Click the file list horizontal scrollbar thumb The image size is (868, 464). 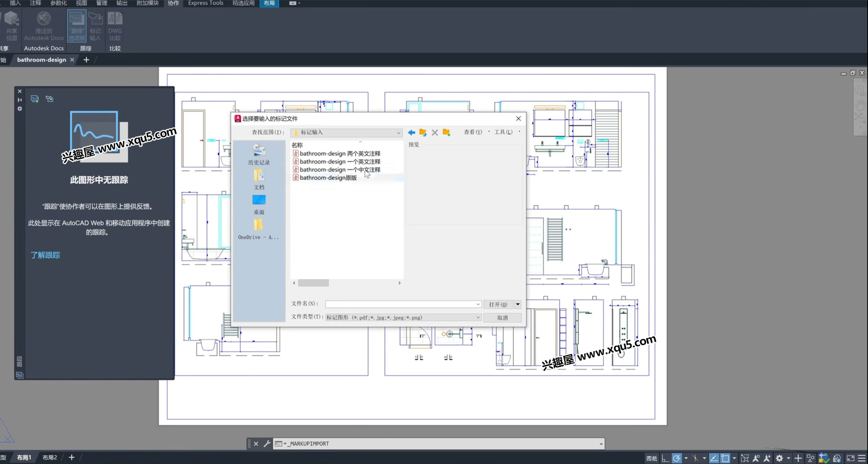(x=313, y=283)
